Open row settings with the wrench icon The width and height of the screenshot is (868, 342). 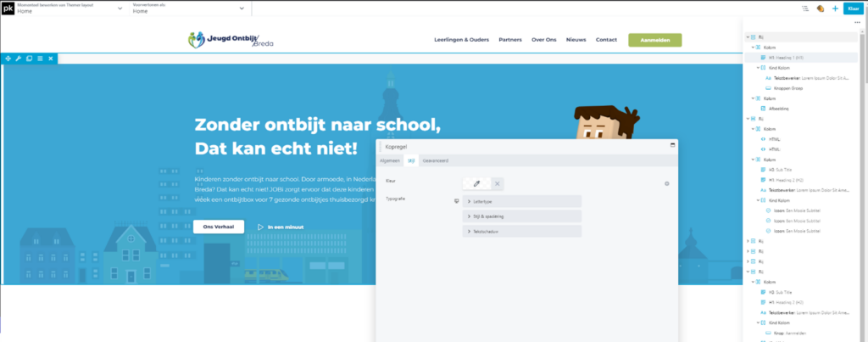18,59
